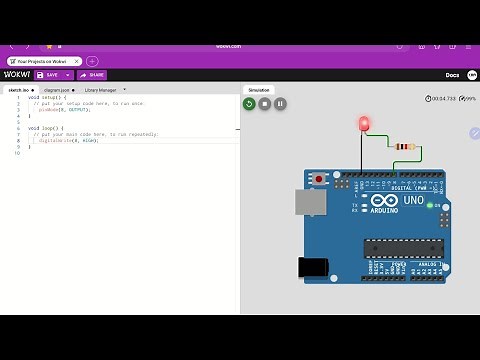Click the browser back arrow
480x360 pixels.
12,47
